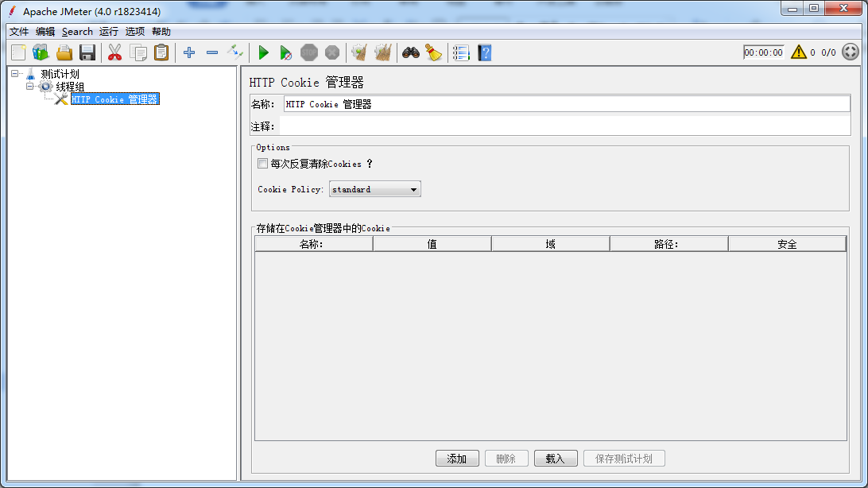Click the 载入 button
868x488 pixels.
pos(556,459)
